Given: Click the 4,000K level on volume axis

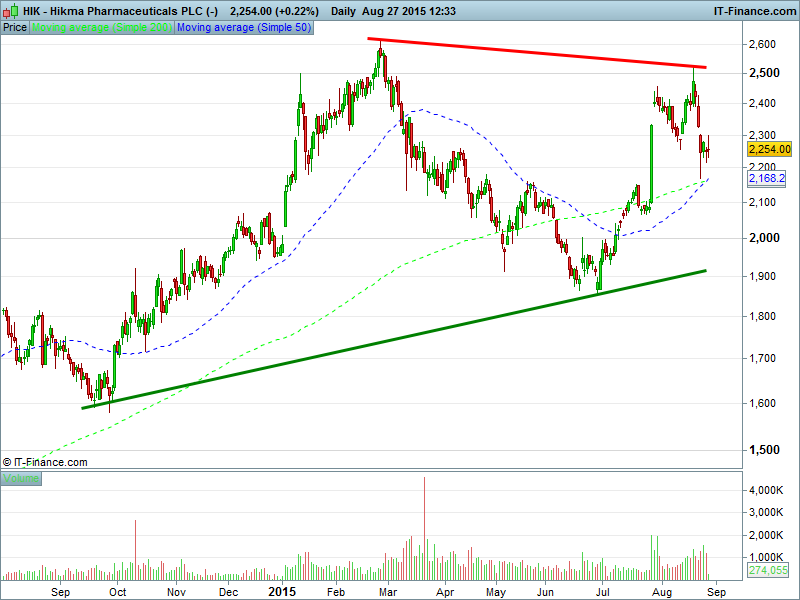Looking at the screenshot, I should click(766, 491).
